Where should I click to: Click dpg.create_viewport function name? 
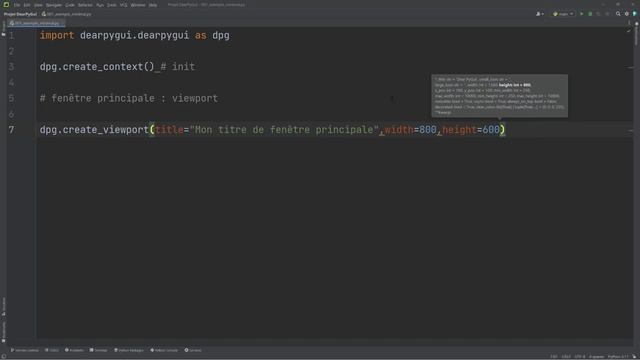(x=94, y=130)
